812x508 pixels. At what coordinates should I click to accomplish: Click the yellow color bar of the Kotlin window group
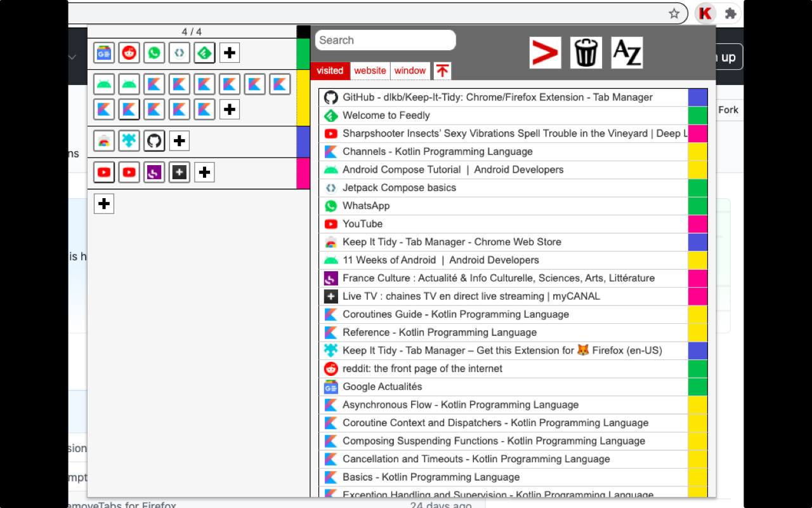click(x=303, y=98)
